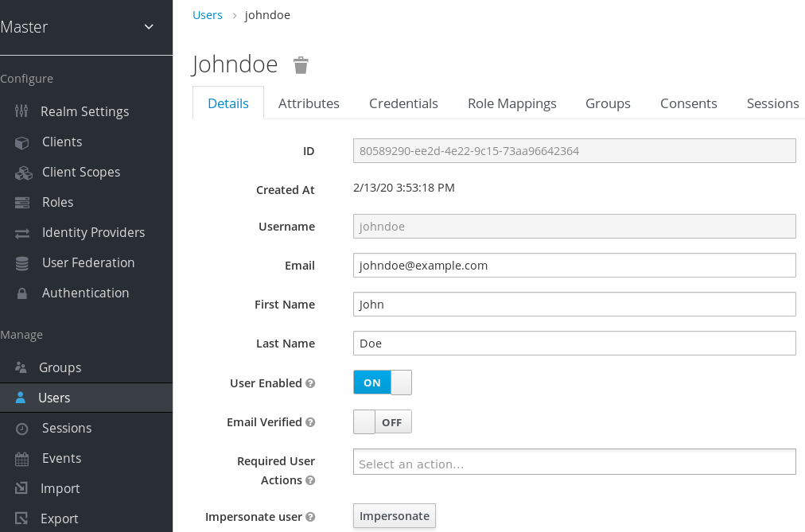Expand the Master realm selector chevron
The height and width of the screenshot is (532, 805).
pyautogui.click(x=149, y=27)
